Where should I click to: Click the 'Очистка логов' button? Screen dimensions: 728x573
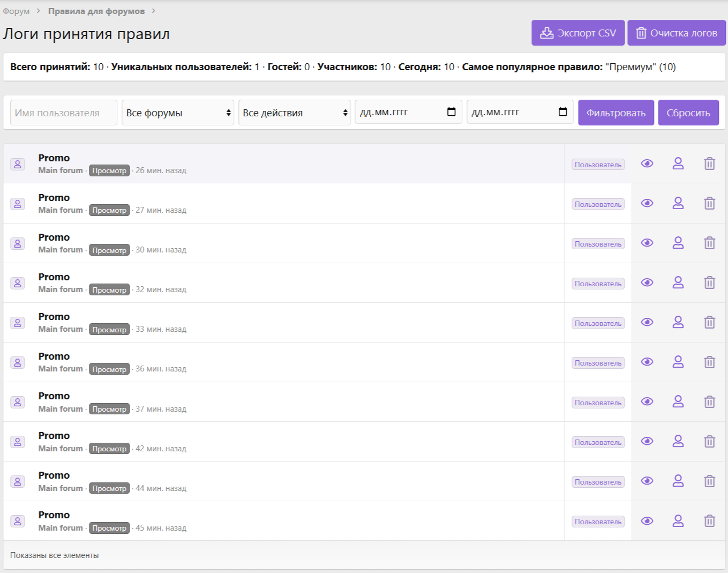point(677,33)
